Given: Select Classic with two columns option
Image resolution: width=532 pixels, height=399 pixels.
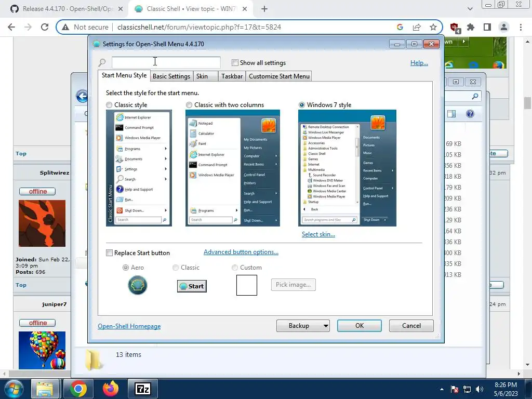Looking at the screenshot, I should (189, 105).
